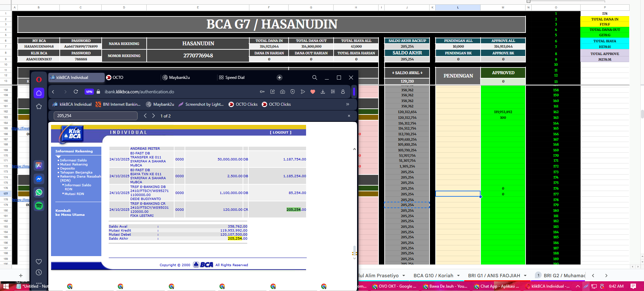Open the ad blocker shield icon

coord(293,92)
